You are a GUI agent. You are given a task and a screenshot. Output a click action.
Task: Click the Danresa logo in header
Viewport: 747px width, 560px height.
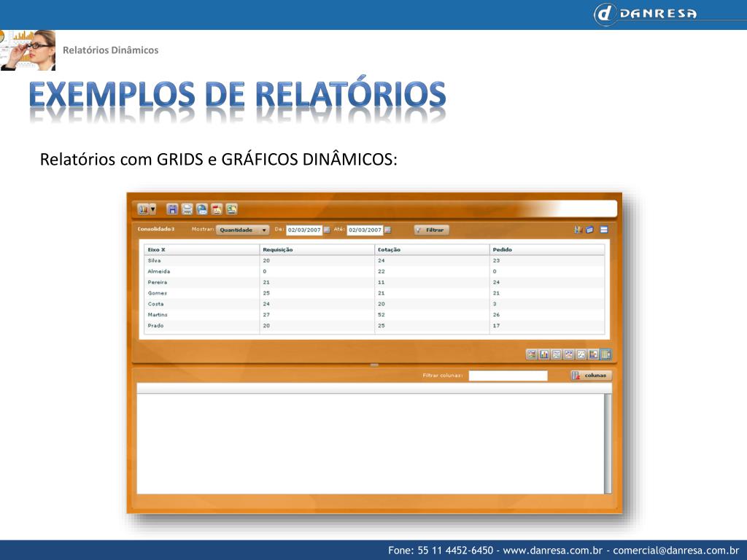(646, 13)
